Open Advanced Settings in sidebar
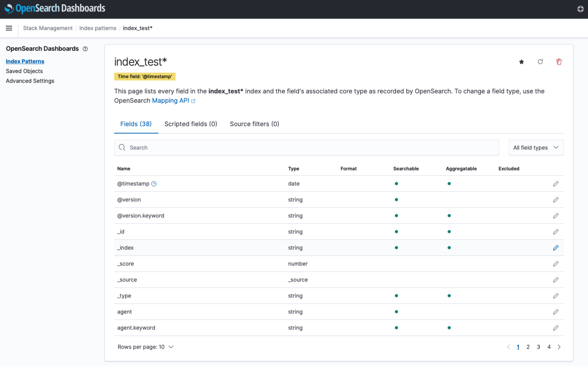 [30, 81]
